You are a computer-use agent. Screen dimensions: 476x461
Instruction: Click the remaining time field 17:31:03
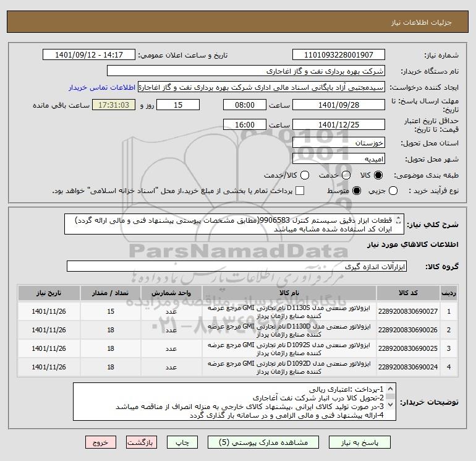[114, 105]
